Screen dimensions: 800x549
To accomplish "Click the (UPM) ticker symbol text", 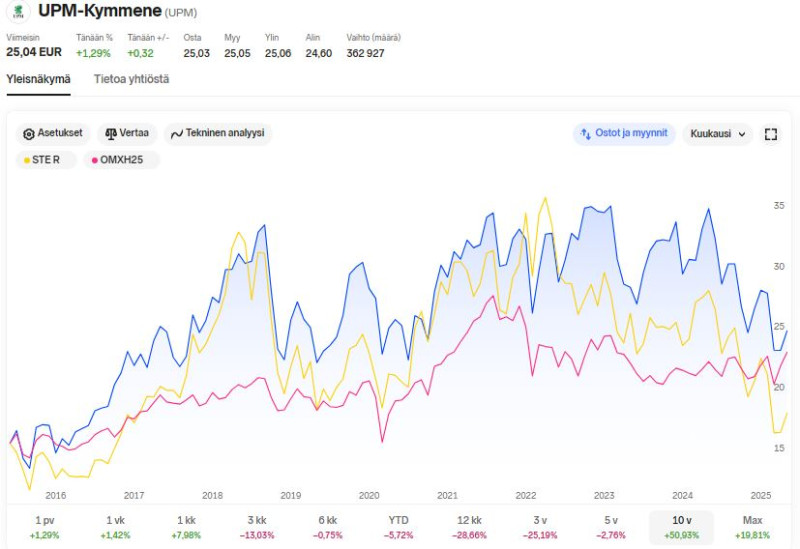I will click(x=181, y=13).
